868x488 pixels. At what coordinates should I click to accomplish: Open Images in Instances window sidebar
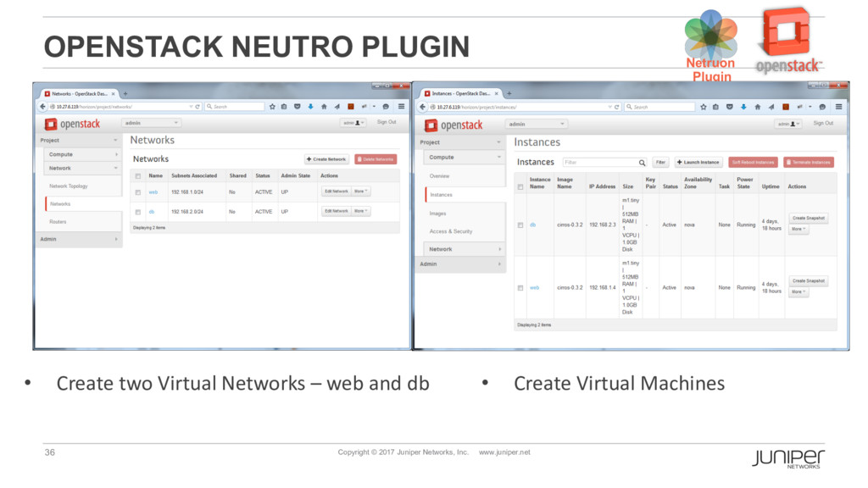click(438, 213)
